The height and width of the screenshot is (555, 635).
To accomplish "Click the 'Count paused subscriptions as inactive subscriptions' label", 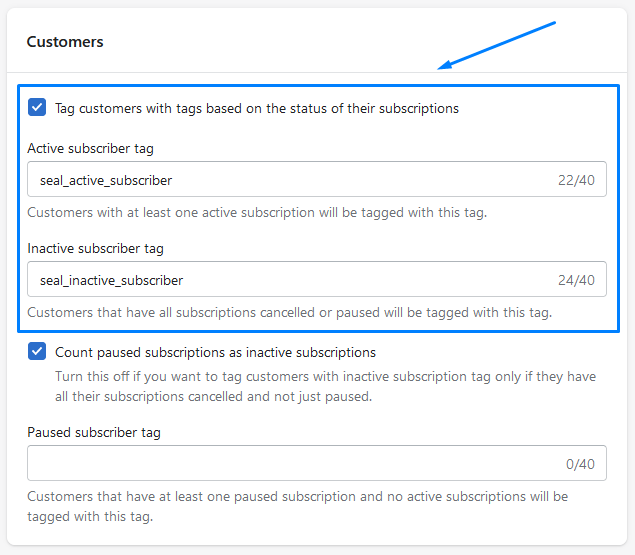I will (x=215, y=352).
